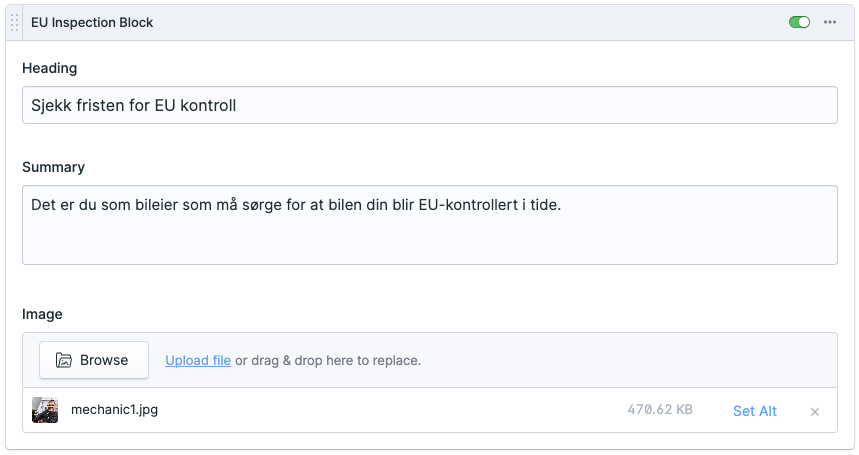The height and width of the screenshot is (455, 859).
Task: Click the word 'kontroll' in the Heading
Action: tap(207, 105)
